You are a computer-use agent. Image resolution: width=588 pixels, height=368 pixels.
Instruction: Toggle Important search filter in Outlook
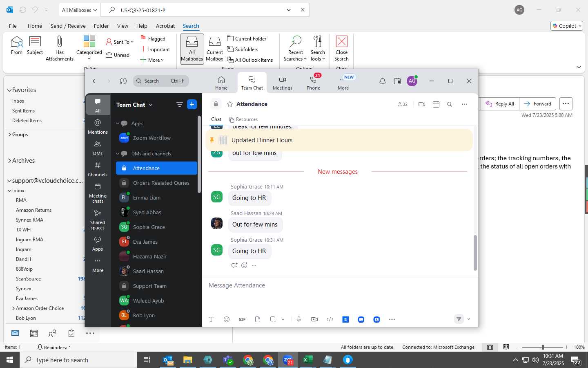pyautogui.click(x=155, y=49)
